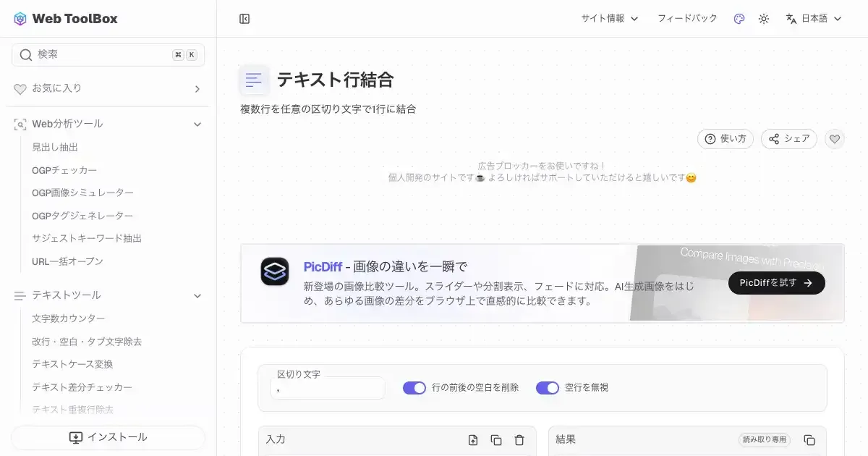Copy the input text with copy icon

click(496, 440)
